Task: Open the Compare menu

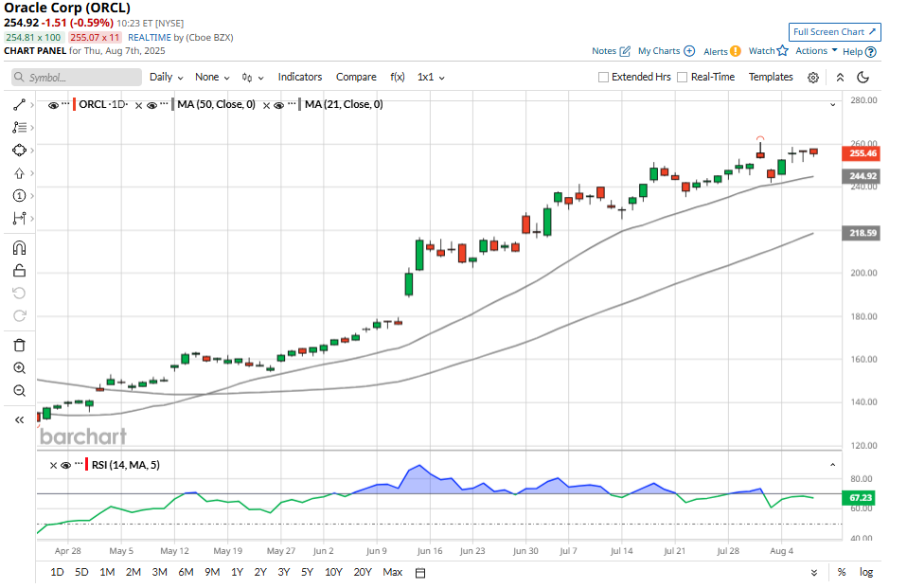Action: tap(356, 77)
